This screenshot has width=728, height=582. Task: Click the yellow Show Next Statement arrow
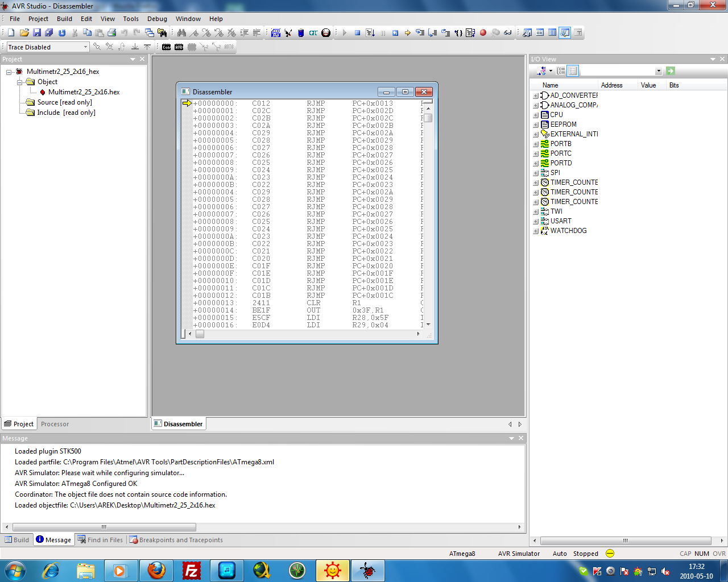[x=407, y=33]
